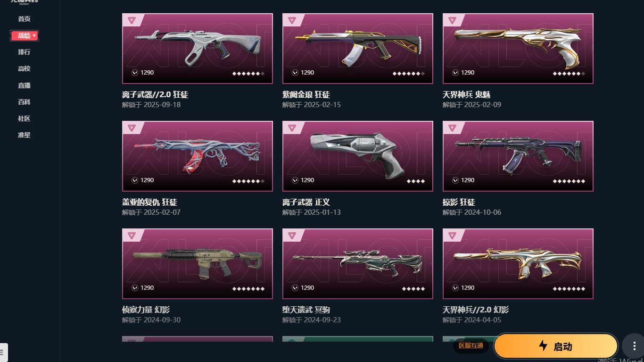This screenshot has height=362, width=644.
Task: Click the lightning bolt icon on 启动
Action: pos(543,346)
